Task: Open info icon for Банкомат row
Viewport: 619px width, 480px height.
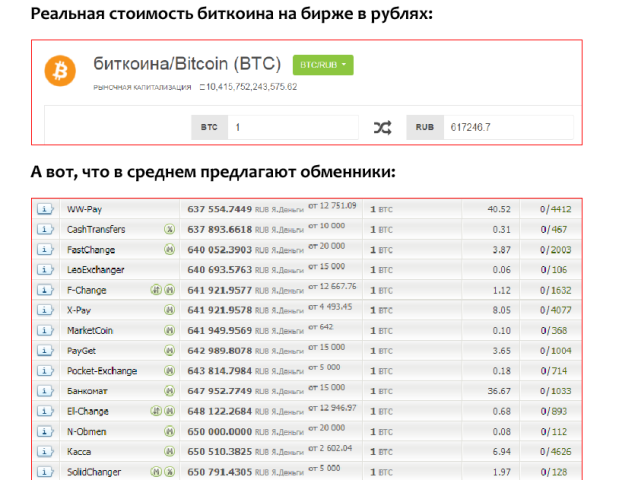Action: 45,391
